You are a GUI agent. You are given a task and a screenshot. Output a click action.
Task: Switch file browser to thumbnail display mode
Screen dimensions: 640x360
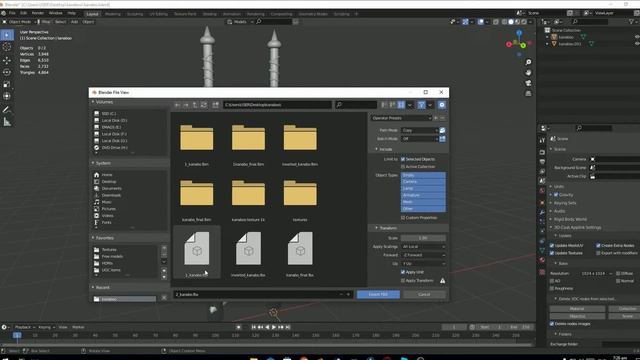(401, 105)
